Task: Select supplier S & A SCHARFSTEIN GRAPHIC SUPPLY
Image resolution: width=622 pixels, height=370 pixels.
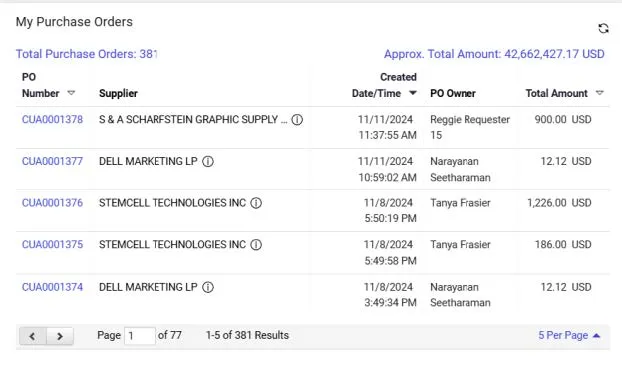Action: (193, 120)
